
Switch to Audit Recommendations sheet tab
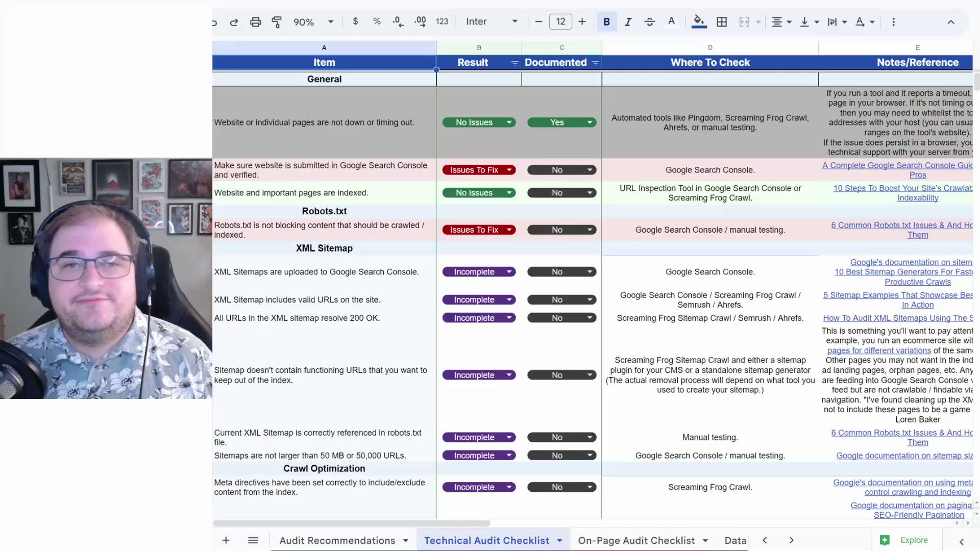337,540
